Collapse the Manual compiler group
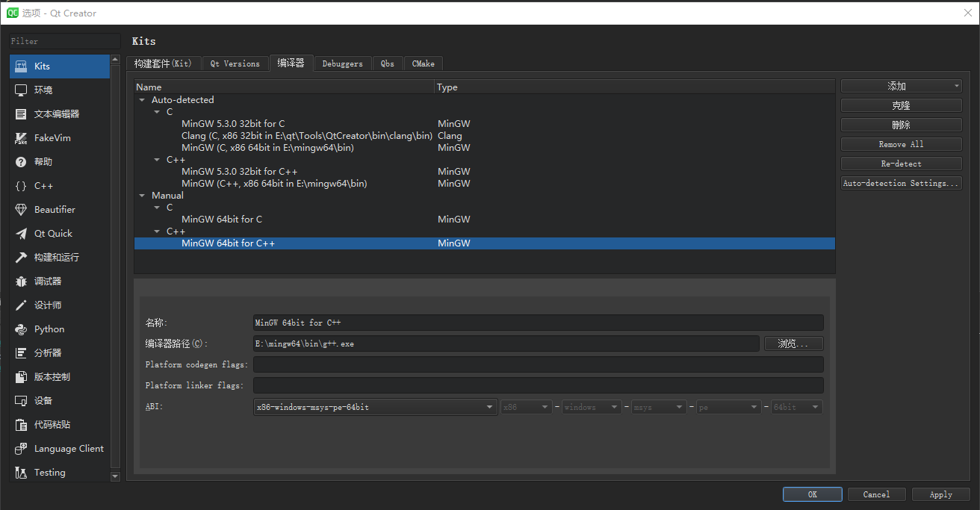 [142, 195]
